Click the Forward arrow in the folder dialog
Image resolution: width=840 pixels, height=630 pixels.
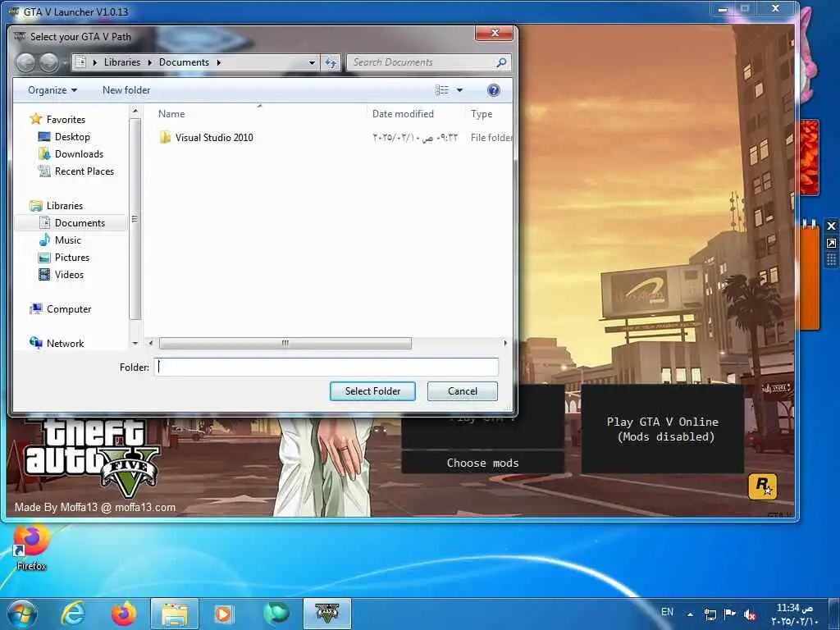(x=49, y=62)
